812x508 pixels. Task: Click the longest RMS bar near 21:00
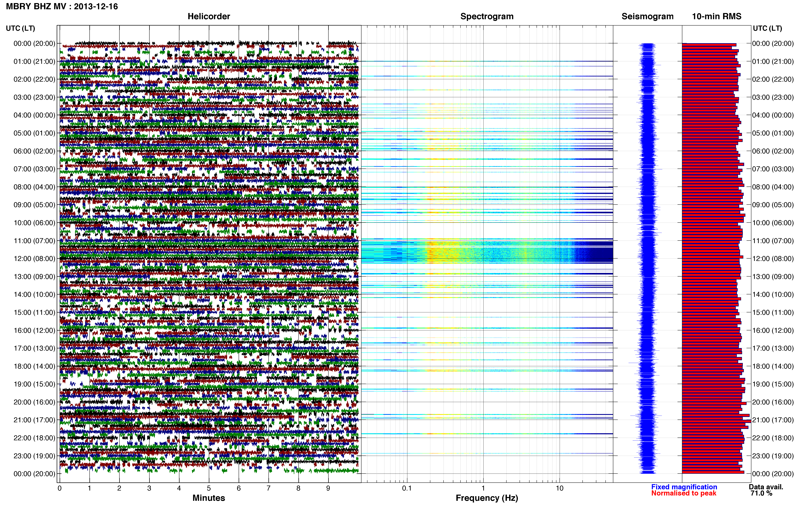pos(716,421)
